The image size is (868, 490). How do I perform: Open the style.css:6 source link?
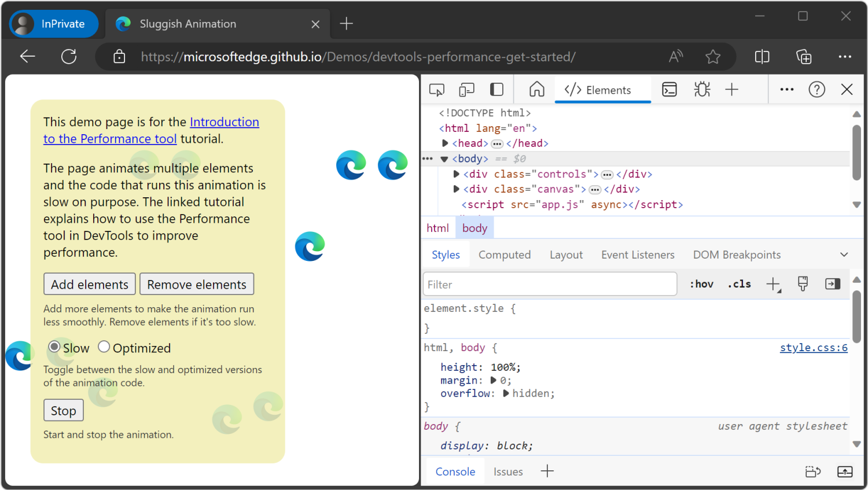coord(814,348)
